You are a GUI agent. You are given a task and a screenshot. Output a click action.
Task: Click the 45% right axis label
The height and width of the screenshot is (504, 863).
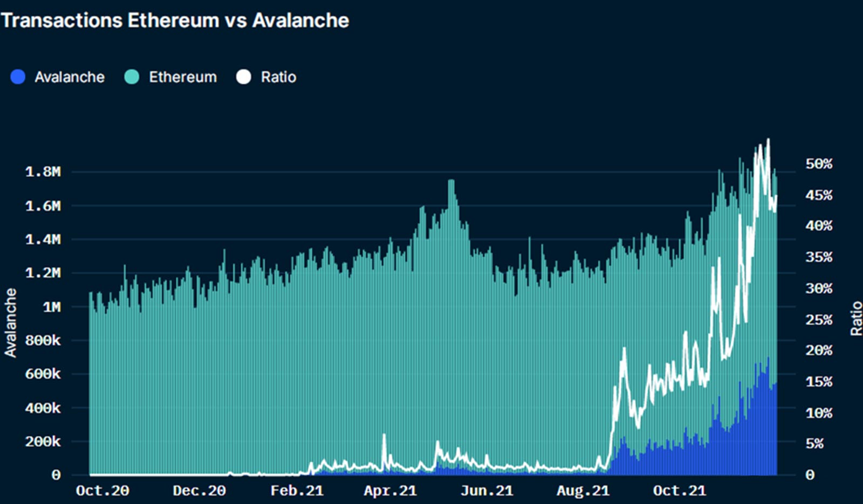tap(819, 195)
